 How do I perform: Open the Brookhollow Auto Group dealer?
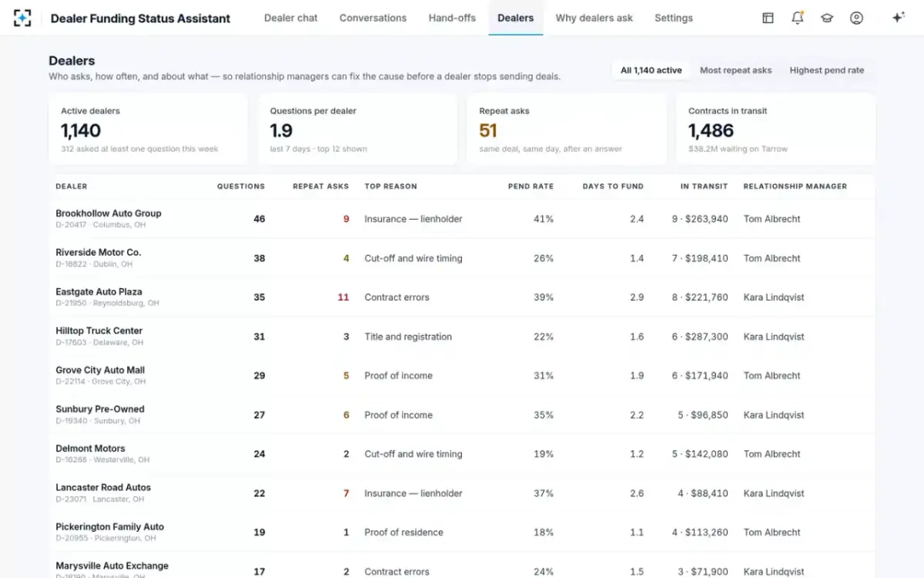coord(109,213)
